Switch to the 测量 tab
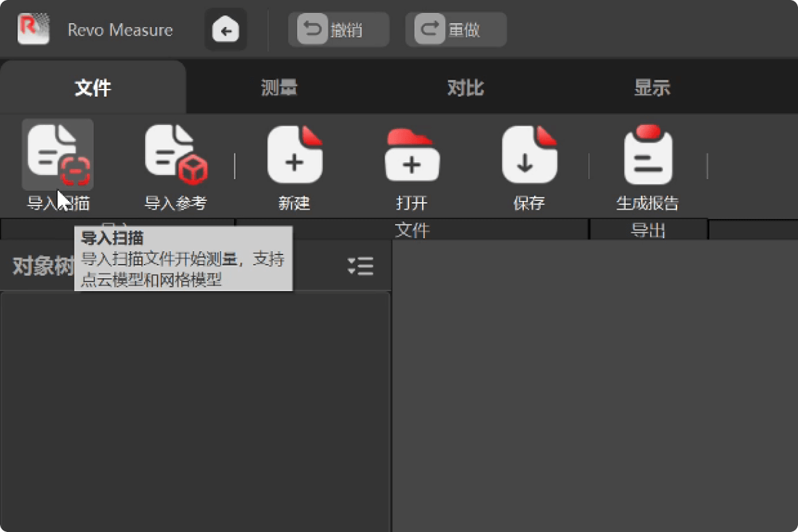Viewport: 798px width, 532px height. (279, 88)
